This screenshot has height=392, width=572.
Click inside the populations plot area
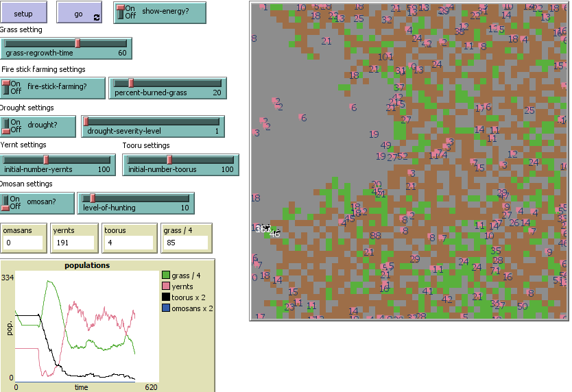(x=87, y=326)
